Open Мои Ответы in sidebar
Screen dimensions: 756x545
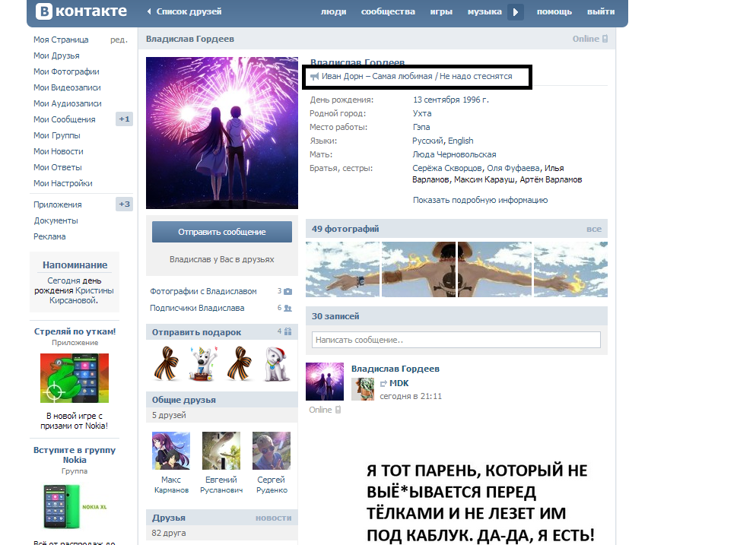click(58, 167)
